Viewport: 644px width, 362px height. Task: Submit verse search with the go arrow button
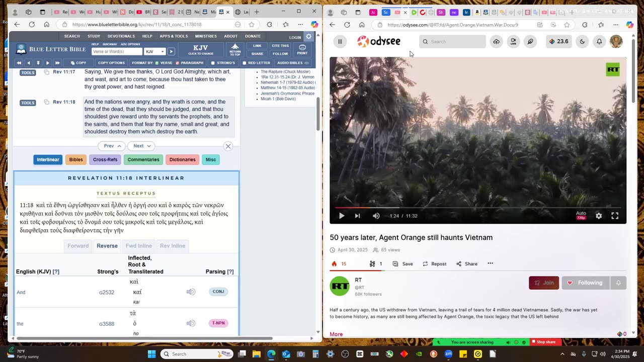(x=171, y=51)
